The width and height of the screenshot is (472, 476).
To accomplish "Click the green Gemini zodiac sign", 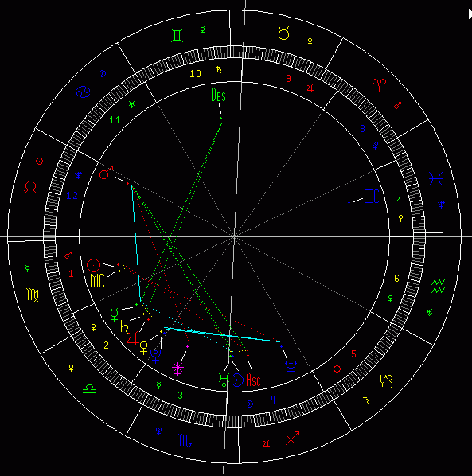I will (x=177, y=35).
